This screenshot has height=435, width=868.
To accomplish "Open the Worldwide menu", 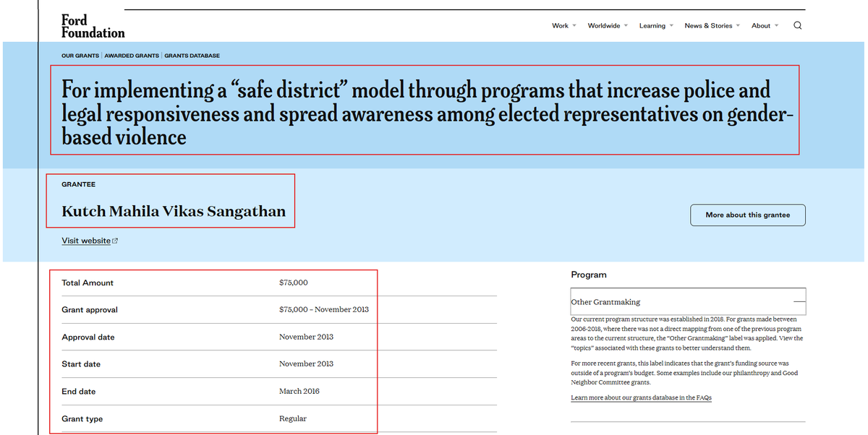I will coord(603,25).
